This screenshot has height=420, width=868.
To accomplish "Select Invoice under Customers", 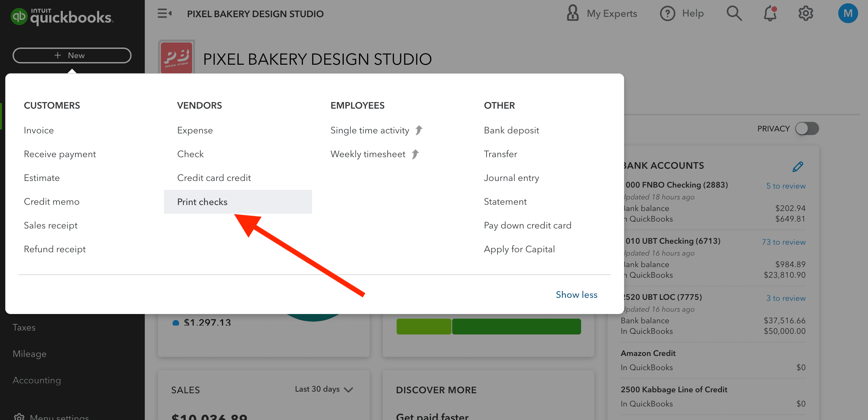I will (x=39, y=130).
